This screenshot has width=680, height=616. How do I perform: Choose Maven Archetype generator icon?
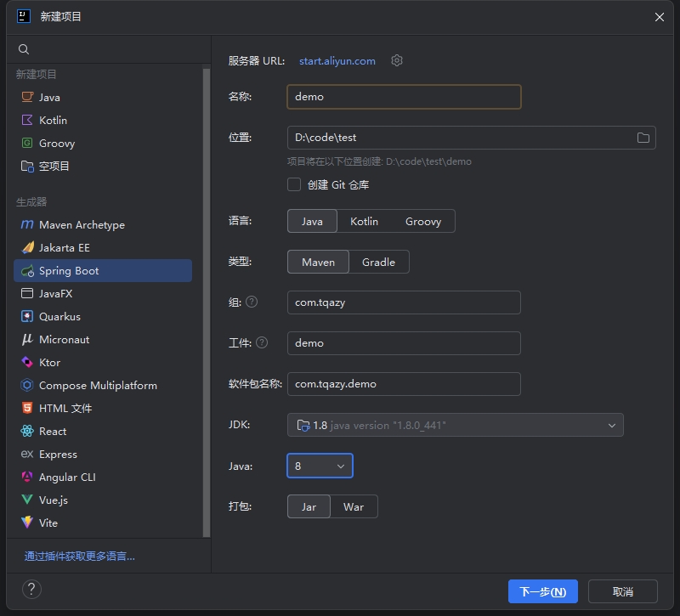point(27,224)
